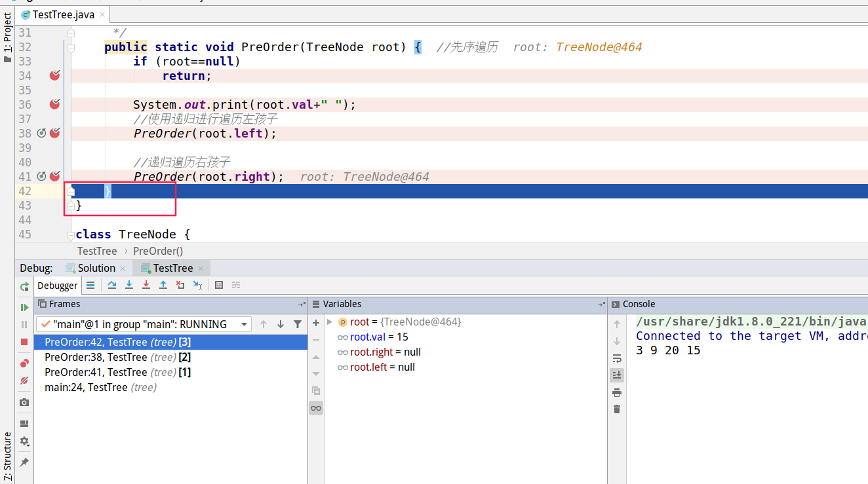
Task: Open the thread selector dropdown showing main RUNNING
Action: pyautogui.click(x=144, y=324)
